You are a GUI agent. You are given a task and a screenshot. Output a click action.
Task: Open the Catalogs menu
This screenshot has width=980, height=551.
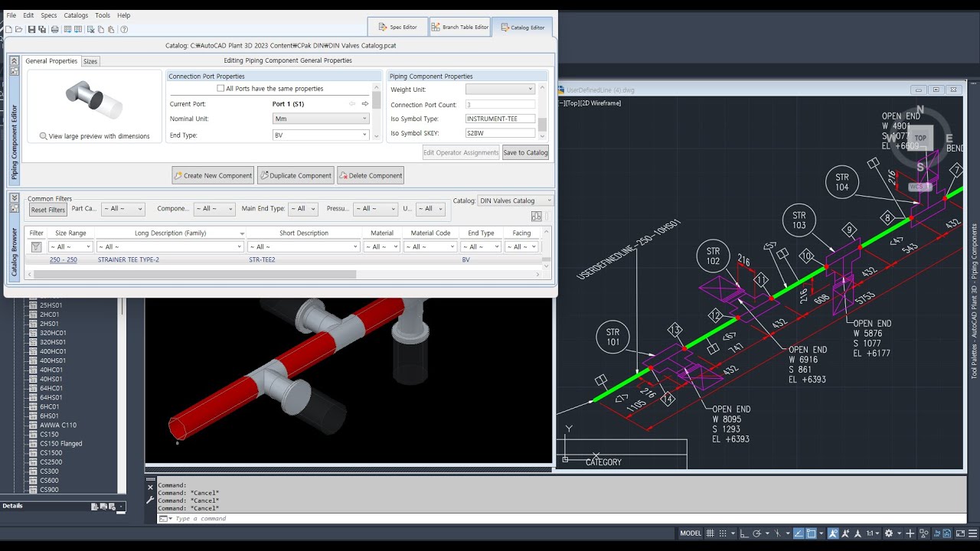point(76,15)
